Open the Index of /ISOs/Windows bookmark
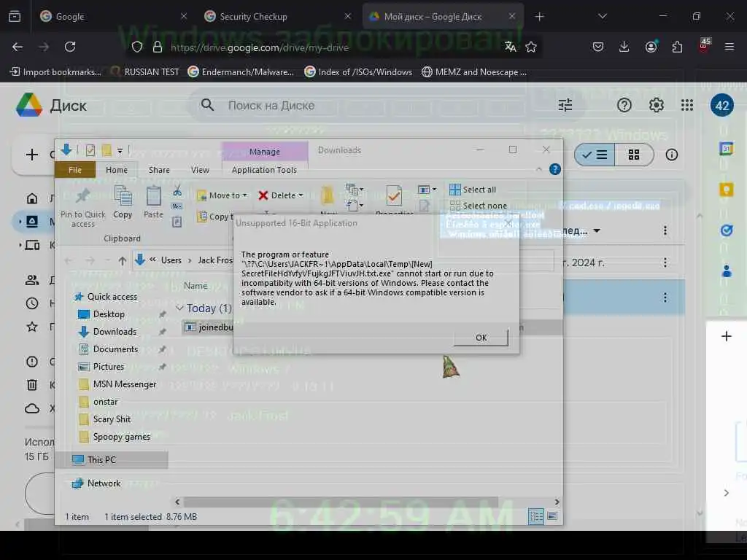The height and width of the screenshot is (560, 747). tap(357, 72)
